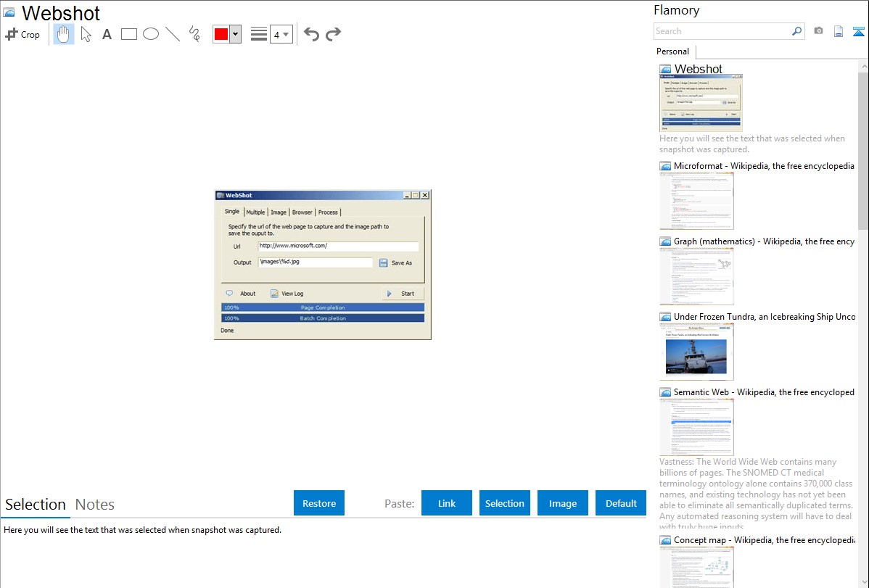Click the sidebar scroll-up arrow
The height and width of the screenshot is (588, 869).
point(863,66)
